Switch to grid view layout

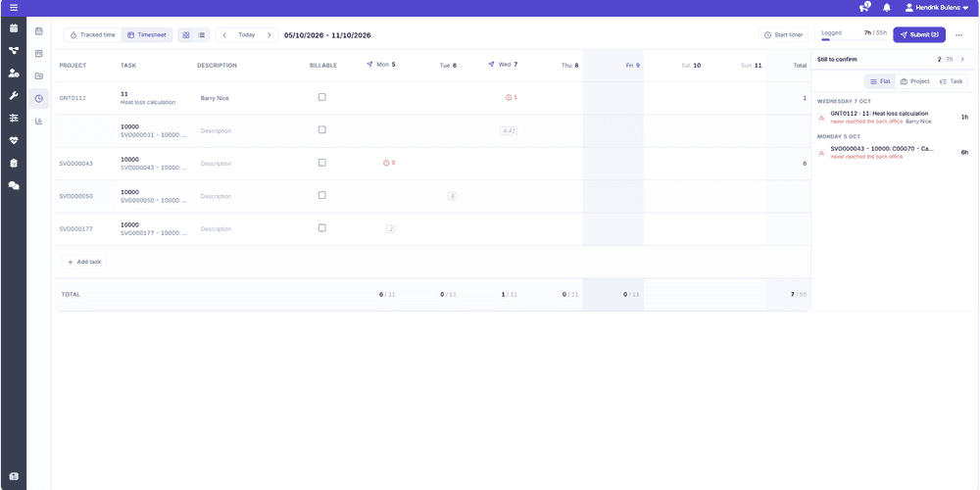185,35
